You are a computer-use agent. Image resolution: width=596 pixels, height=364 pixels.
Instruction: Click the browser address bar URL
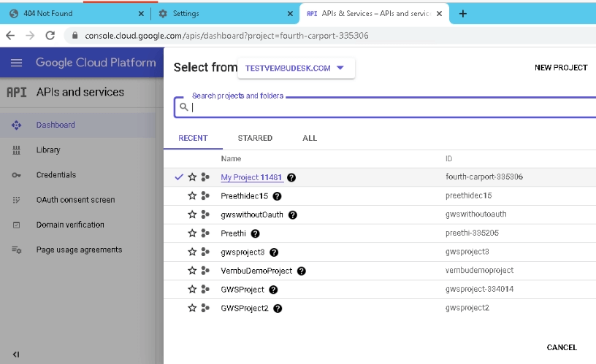pos(226,36)
